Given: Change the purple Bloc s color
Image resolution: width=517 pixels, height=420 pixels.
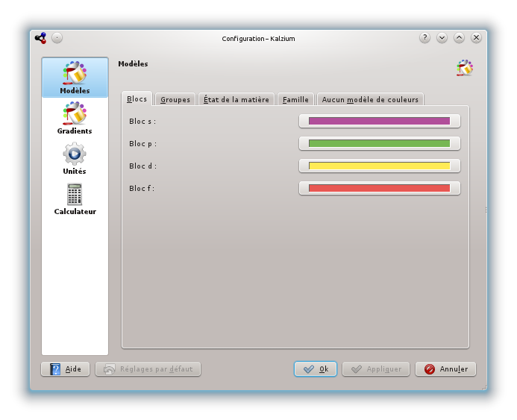Looking at the screenshot, I should pos(379,121).
